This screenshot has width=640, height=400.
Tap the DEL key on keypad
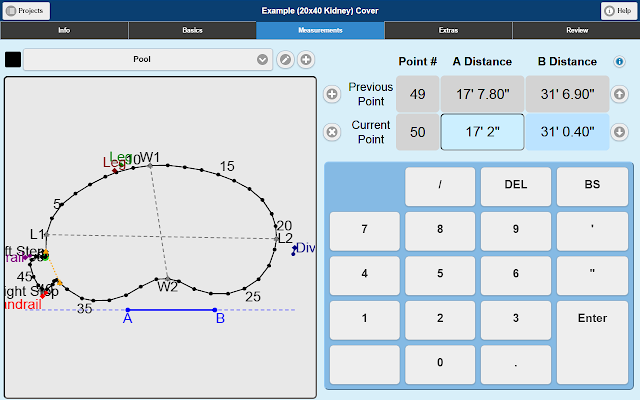[x=516, y=186]
